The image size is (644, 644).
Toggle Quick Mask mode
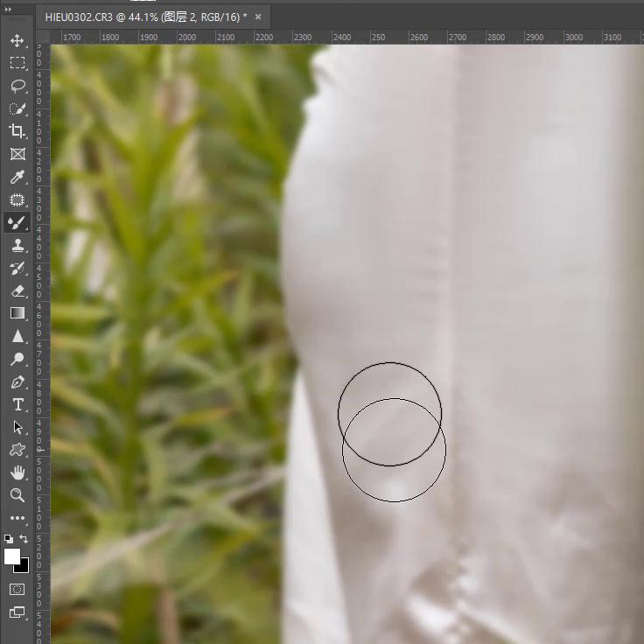[17, 590]
